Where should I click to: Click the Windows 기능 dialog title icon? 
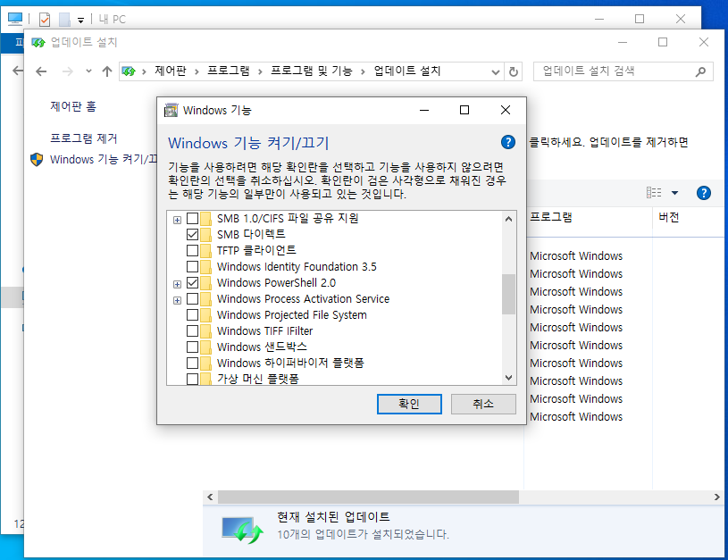(171, 110)
